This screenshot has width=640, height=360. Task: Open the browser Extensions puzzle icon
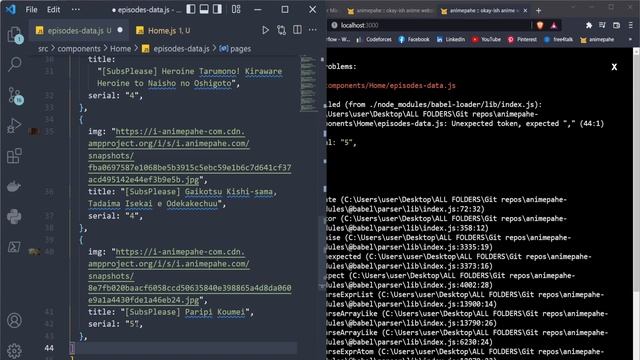pyautogui.click(x=589, y=25)
